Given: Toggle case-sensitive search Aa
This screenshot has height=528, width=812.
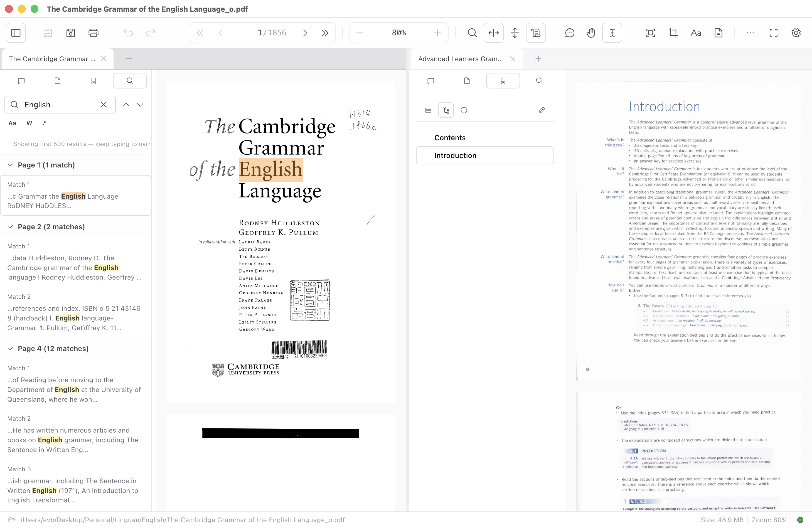Looking at the screenshot, I should [12, 123].
